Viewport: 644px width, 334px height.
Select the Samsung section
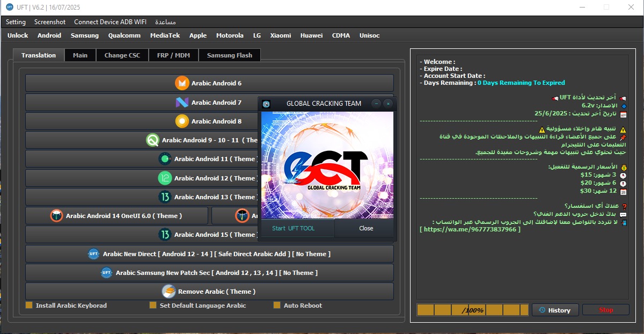(x=85, y=35)
